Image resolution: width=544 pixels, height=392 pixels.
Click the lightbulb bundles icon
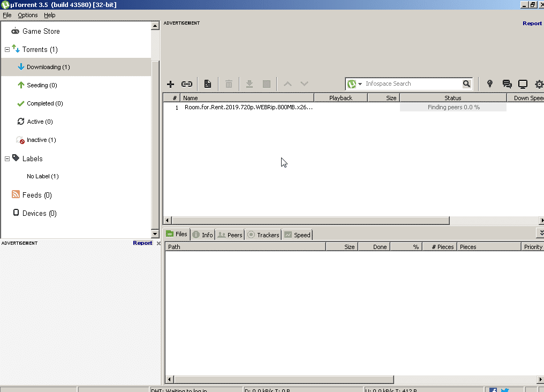pos(489,84)
